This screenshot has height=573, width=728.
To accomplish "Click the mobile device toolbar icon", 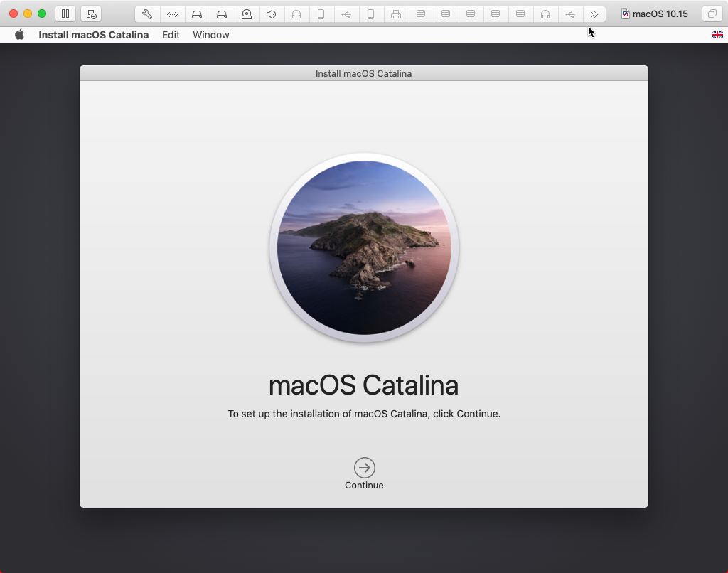I will pos(321,14).
